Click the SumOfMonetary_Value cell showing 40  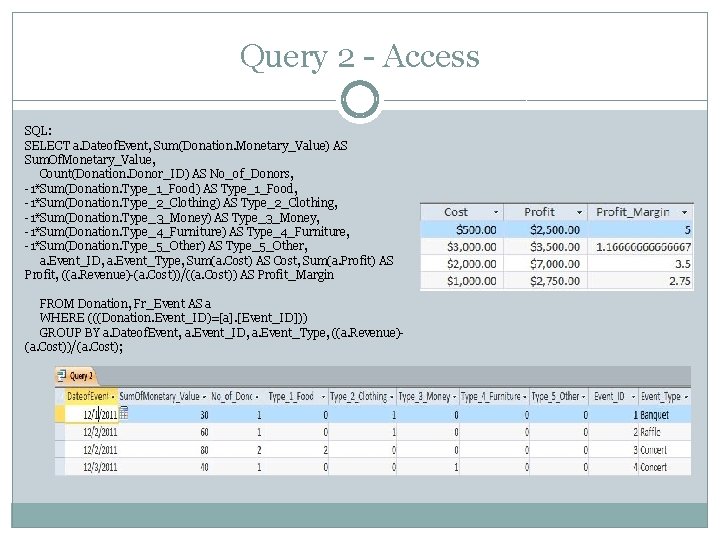[x=164, y=467]
